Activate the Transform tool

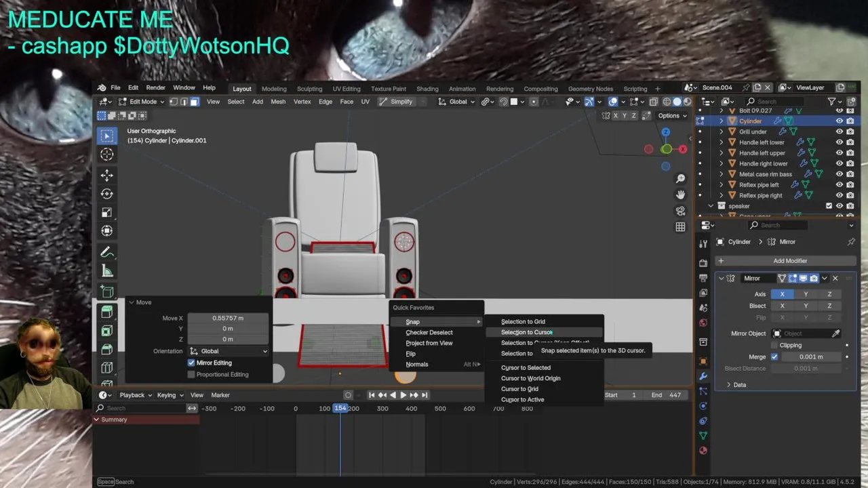pos(107,231)
